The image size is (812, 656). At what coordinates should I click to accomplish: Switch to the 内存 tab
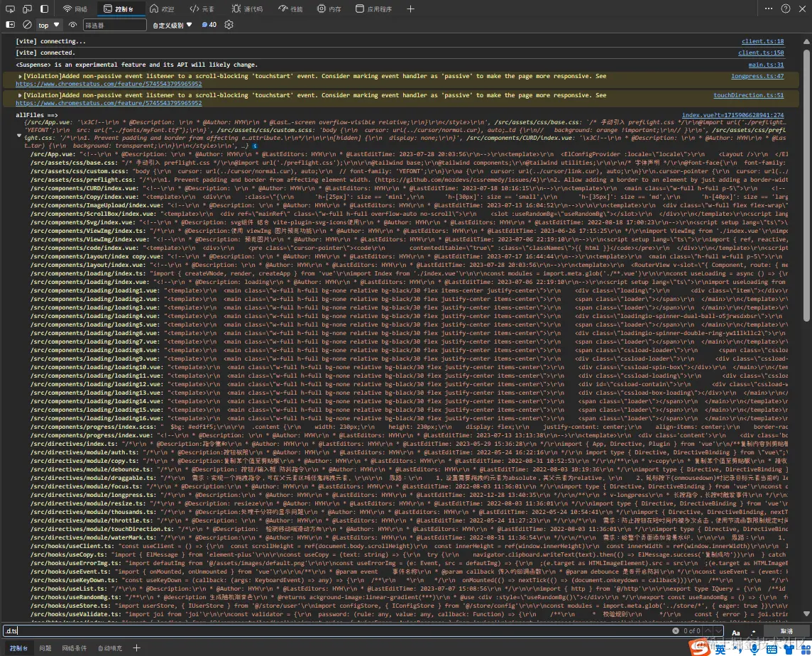pos(329,9)
